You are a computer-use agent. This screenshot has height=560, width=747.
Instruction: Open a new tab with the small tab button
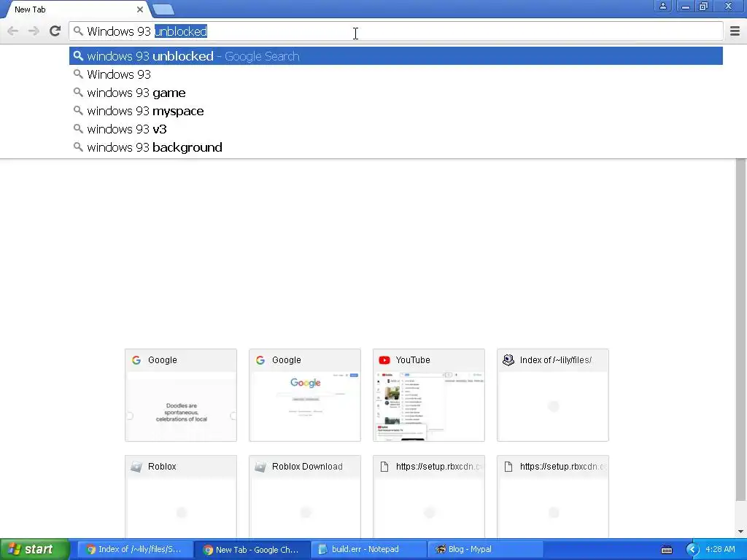164,9
